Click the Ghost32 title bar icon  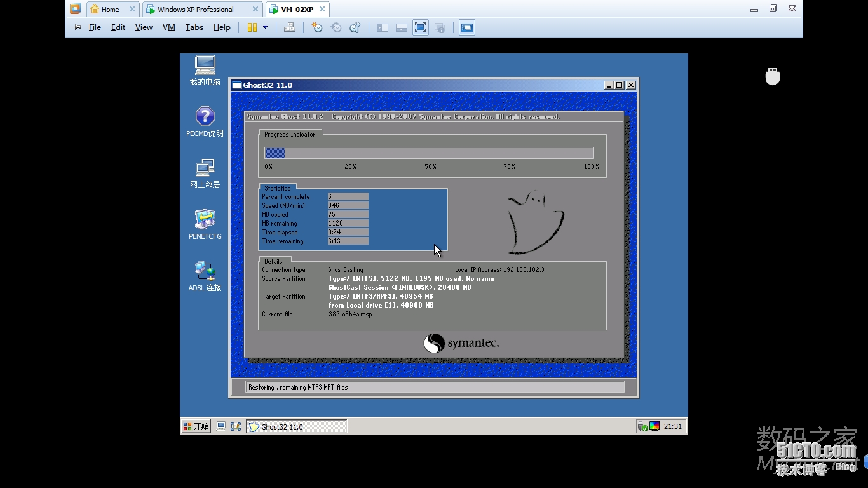click(x=236, y=85)
